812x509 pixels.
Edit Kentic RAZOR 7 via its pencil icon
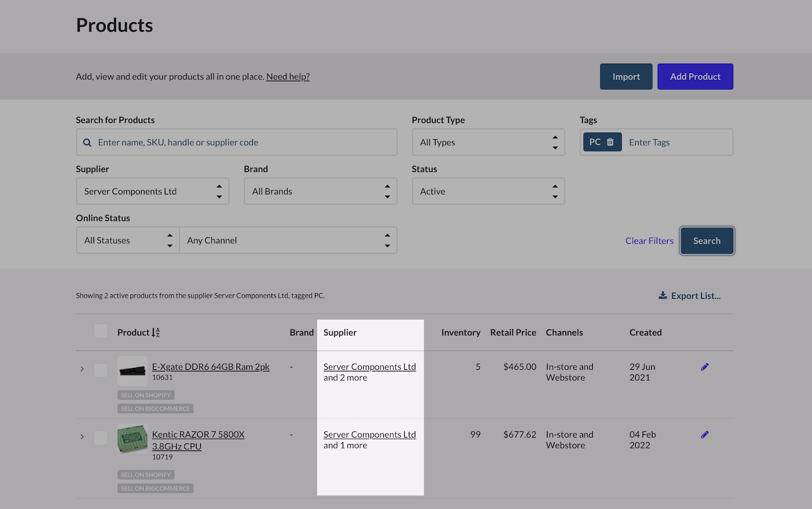click(704, 434)
